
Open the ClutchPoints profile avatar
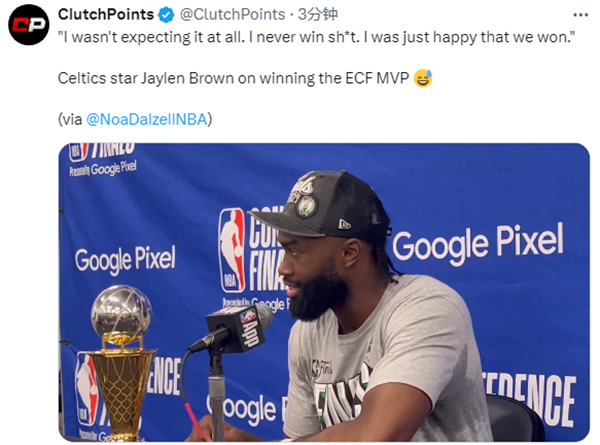(x=30, y=24)
